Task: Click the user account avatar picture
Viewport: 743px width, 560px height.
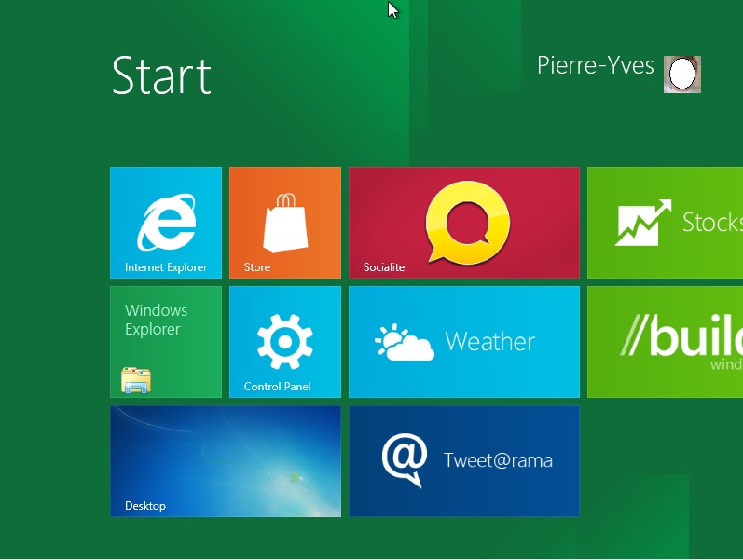Action: [681, 75]
